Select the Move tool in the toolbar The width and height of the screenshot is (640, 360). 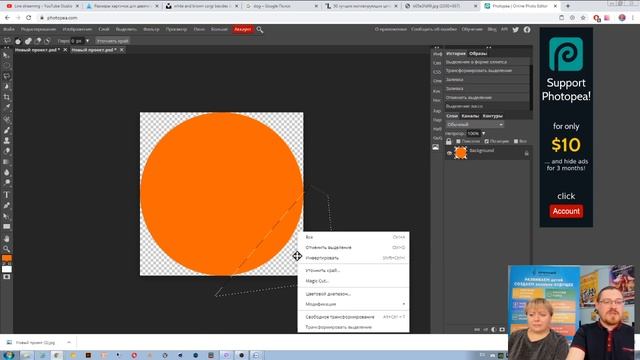(6, 55)
